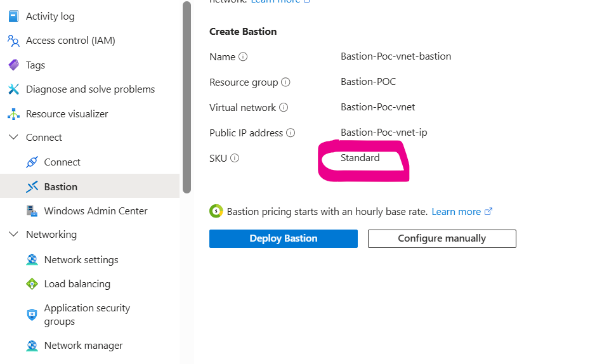Click the Resource visualizer diagram icon

[13, 114]
